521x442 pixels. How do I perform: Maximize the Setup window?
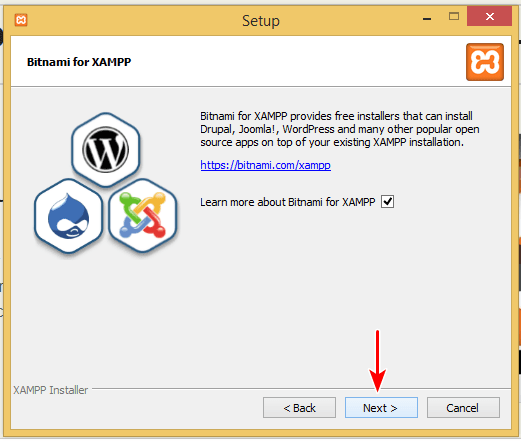tap(454, 17)
